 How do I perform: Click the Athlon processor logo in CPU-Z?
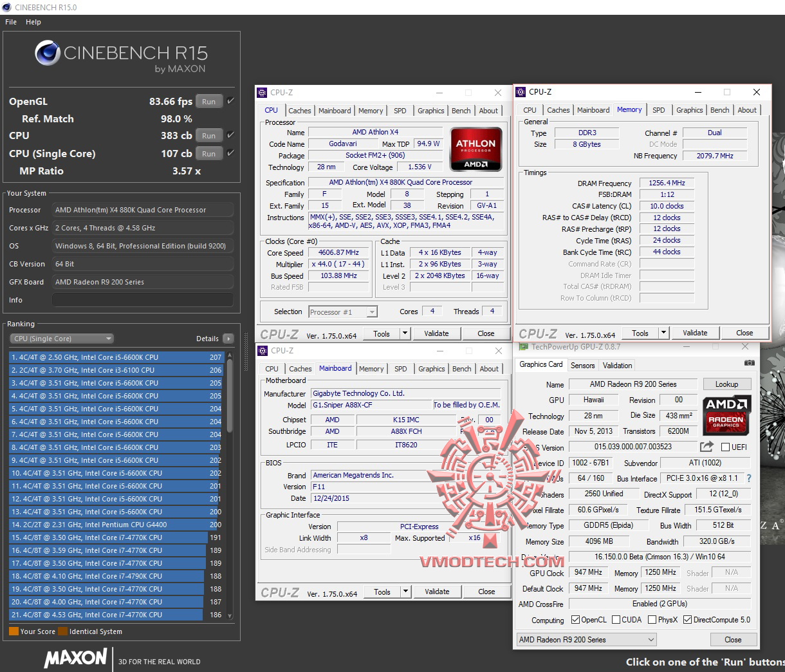click(476, 149)
